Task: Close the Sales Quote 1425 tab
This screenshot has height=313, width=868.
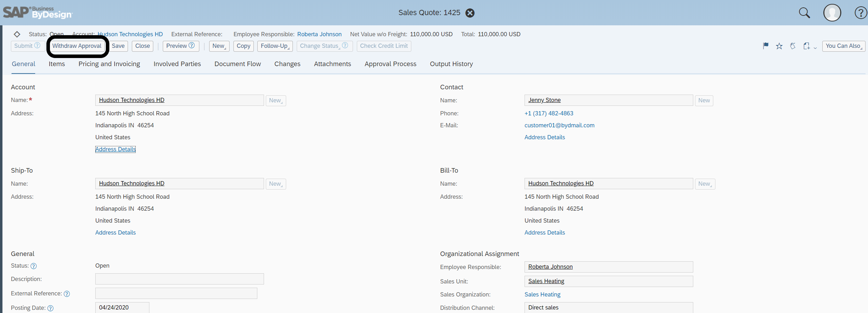Action: [470, 13]
